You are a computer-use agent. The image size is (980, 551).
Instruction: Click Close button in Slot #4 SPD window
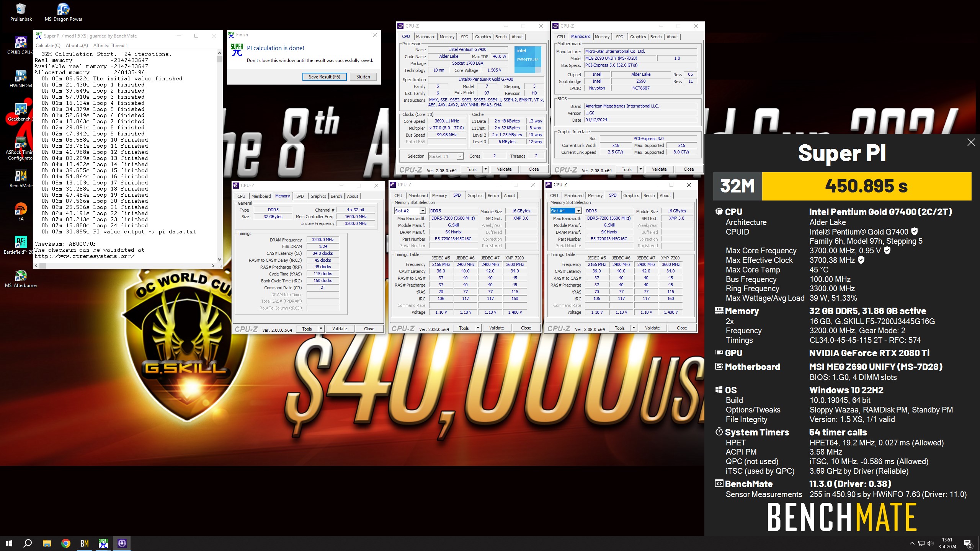[682, 328]
